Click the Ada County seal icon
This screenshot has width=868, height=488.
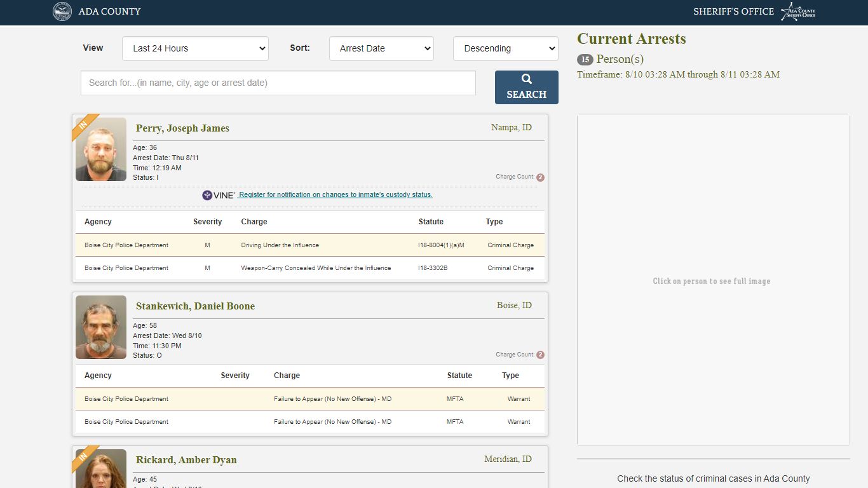pyautogui.click(x=62, y=11)
